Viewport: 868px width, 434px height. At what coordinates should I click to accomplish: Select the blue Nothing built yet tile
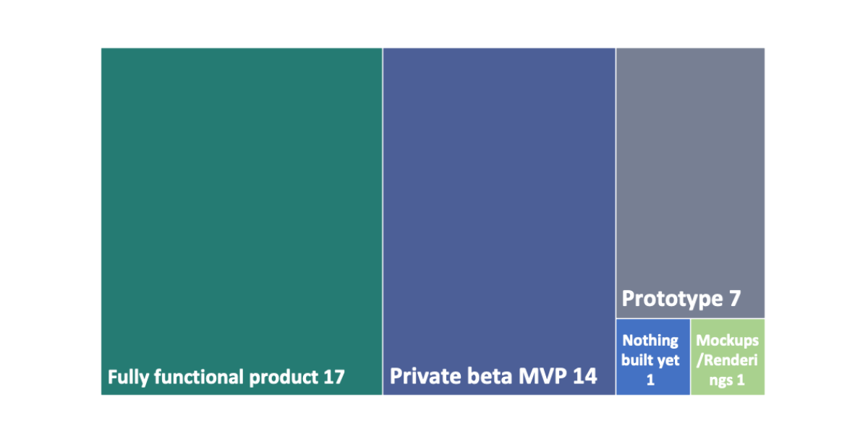pos(653,357)
